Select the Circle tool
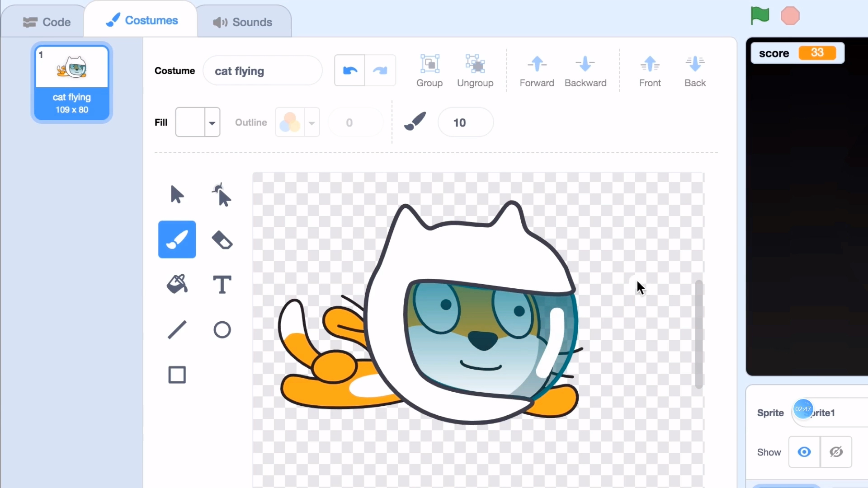The height and width of the screenshot is (488, 868). pos(222,330)
